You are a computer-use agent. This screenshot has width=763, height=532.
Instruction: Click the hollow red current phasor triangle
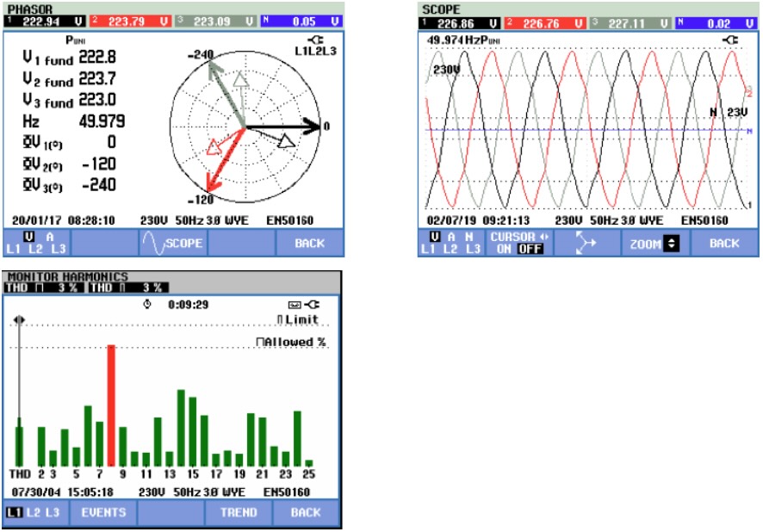tap(214, 147)
